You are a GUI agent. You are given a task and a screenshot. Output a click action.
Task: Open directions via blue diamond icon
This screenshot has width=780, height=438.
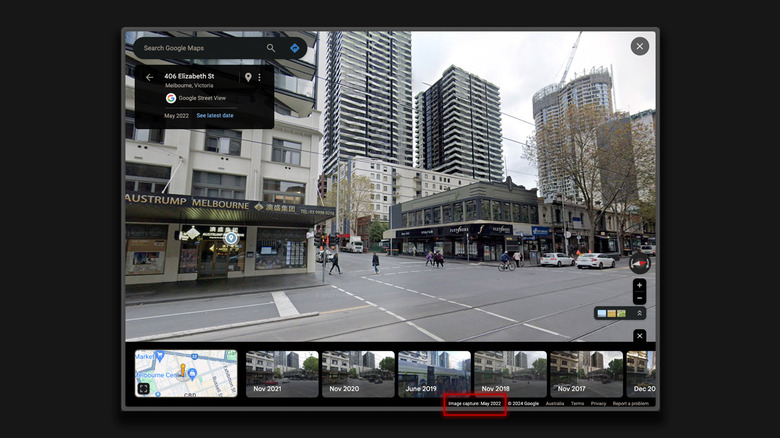[x=294, y=48]
